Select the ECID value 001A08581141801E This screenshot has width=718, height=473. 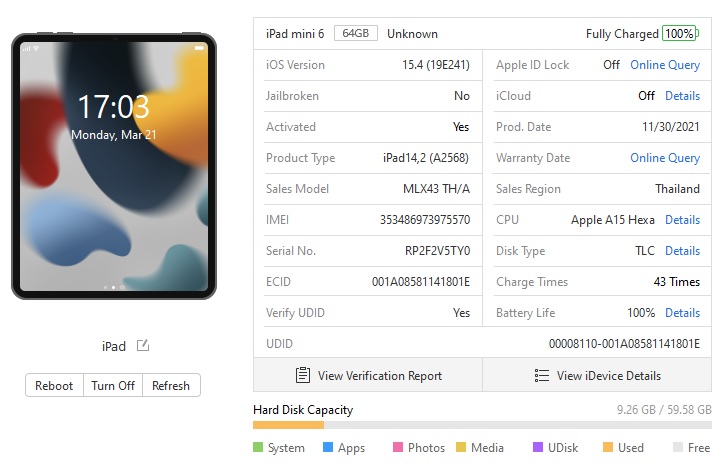421,282
